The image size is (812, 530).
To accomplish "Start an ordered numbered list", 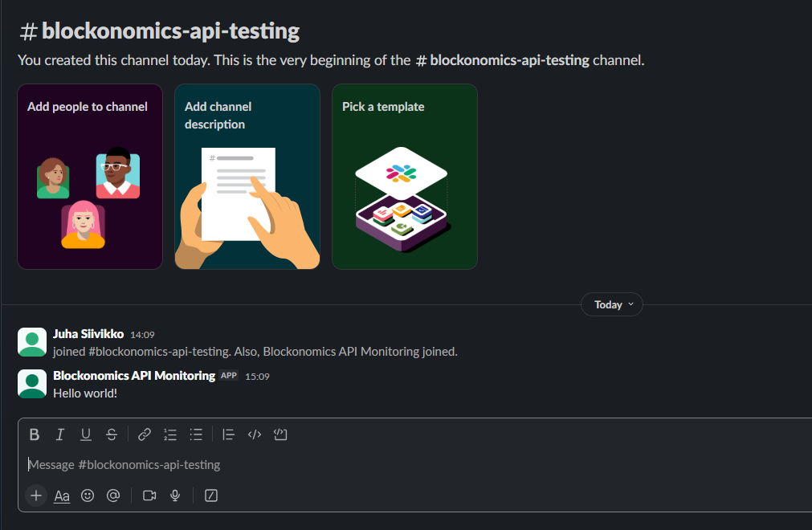I will (170, 434).
